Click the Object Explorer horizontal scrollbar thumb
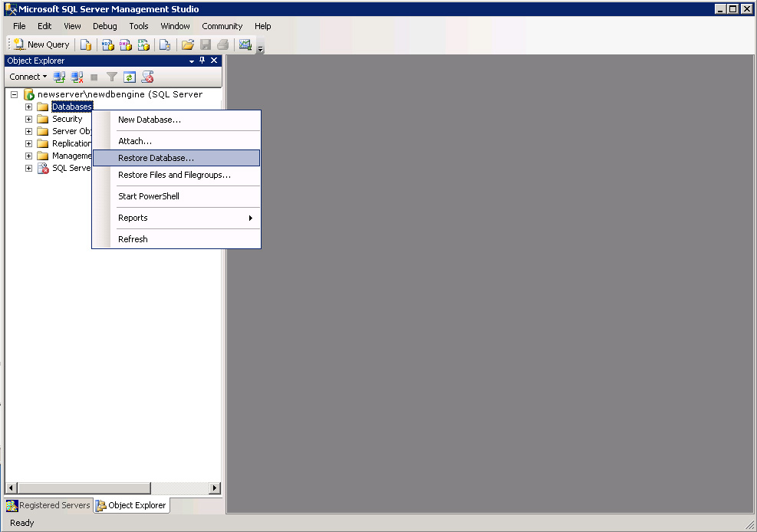 pyautogui.click(x=84, y=488)
